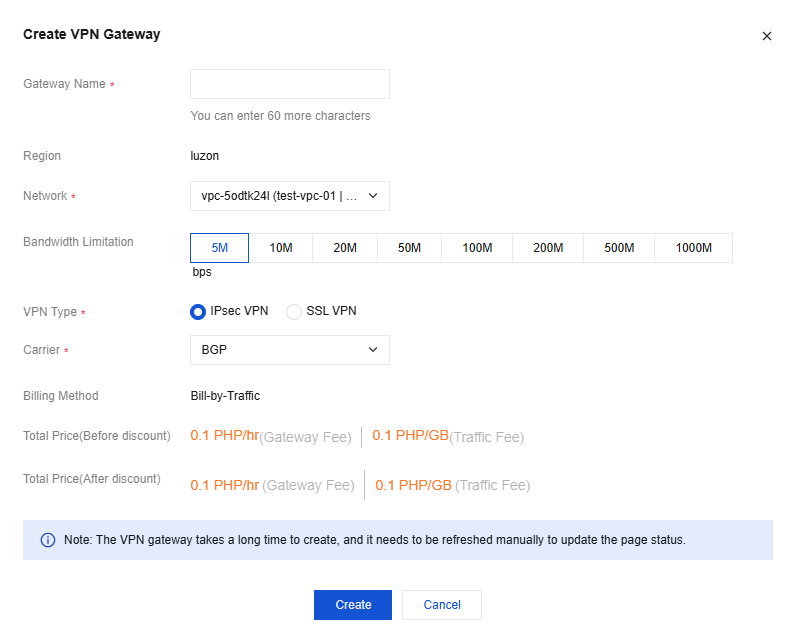Screen dimensions: 796x643
Task: Click the before-discount '0.1 PHP/hr' gateway fee
Action: (x=225, y=435)
